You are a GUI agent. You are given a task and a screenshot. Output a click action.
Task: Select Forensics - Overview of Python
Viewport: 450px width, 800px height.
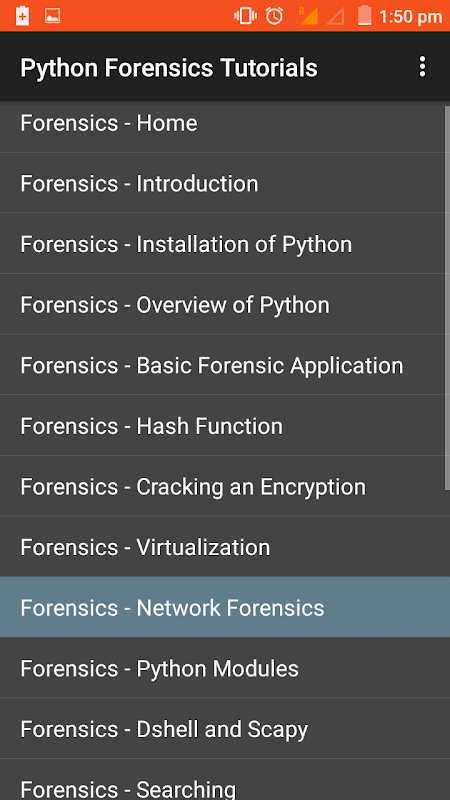pyautogui.click(x=222, y=304)
